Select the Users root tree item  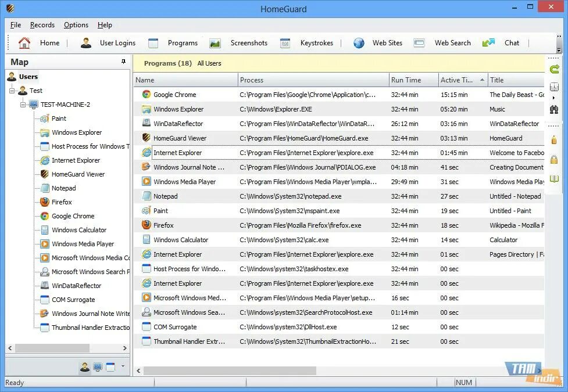[23, 77]
